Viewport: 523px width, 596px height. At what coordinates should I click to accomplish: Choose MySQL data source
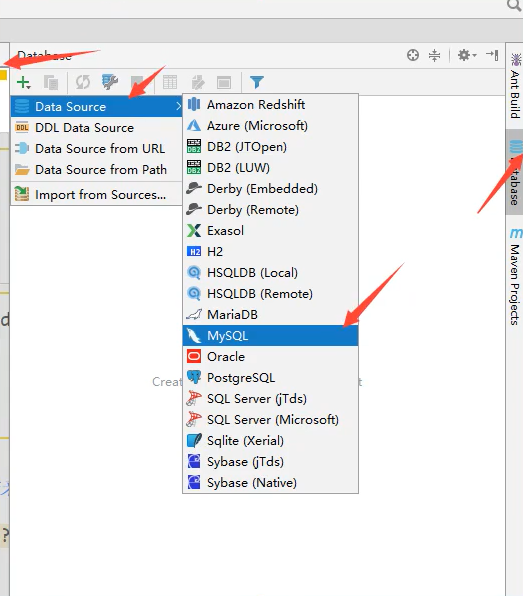click(x=270, y=336)
